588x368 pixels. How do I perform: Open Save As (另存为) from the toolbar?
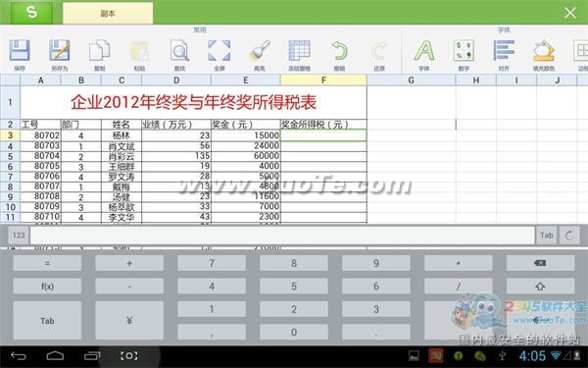click(60, 51)
